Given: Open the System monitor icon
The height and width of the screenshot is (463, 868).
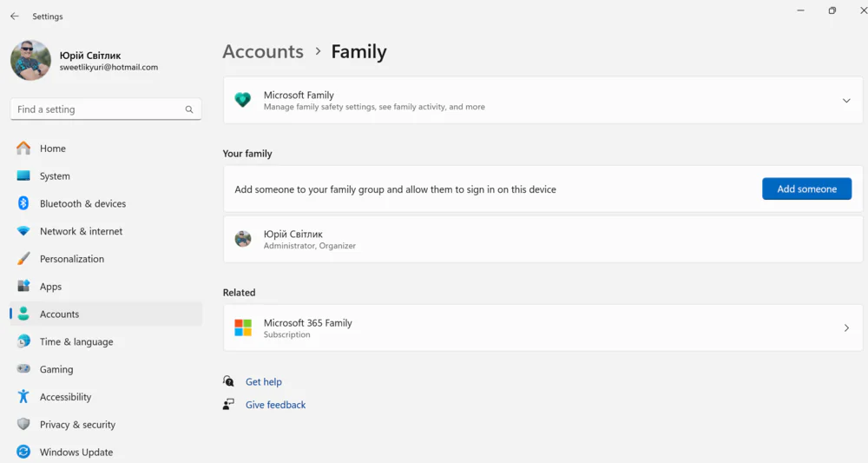Looking at the screenshot, I should tap(23, 175).
